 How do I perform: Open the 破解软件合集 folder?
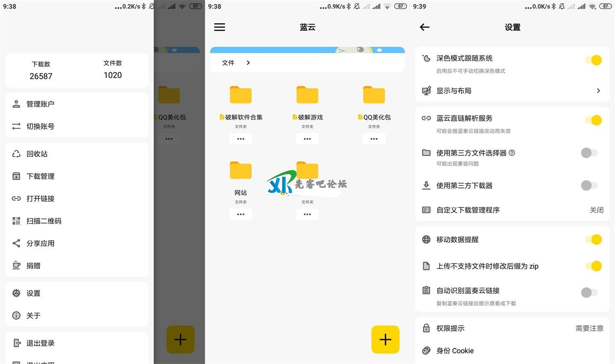tap(241, 95)
